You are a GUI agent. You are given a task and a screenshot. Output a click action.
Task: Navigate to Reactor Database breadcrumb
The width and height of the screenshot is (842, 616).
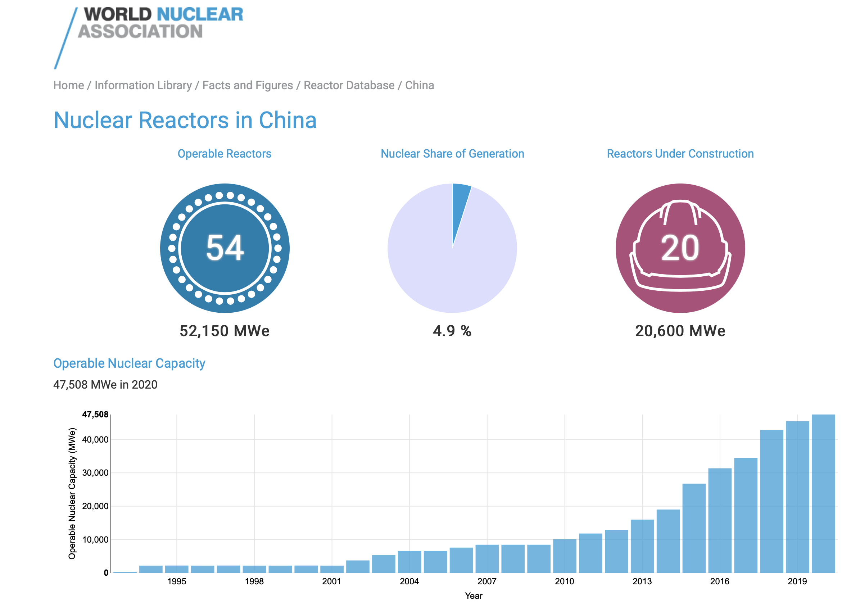349,85
